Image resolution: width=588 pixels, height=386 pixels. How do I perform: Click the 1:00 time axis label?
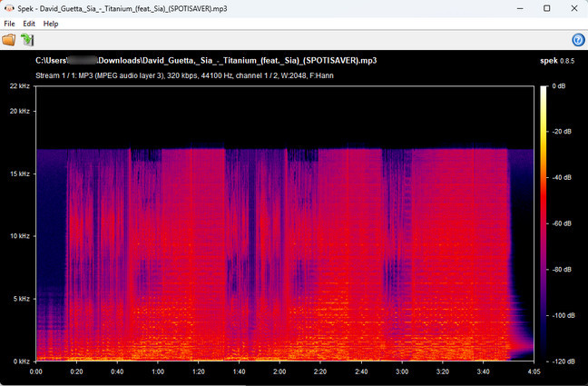(158, 371)
